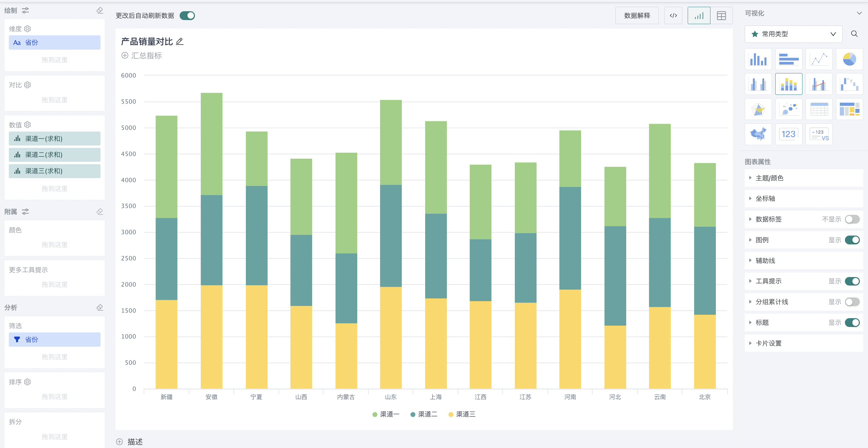Turn off the 标题 display switch

852,323
